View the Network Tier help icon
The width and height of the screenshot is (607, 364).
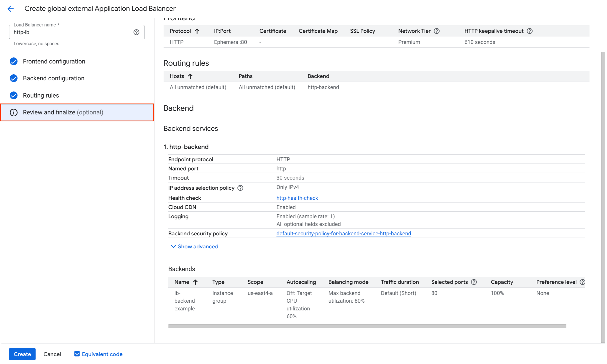437,31
